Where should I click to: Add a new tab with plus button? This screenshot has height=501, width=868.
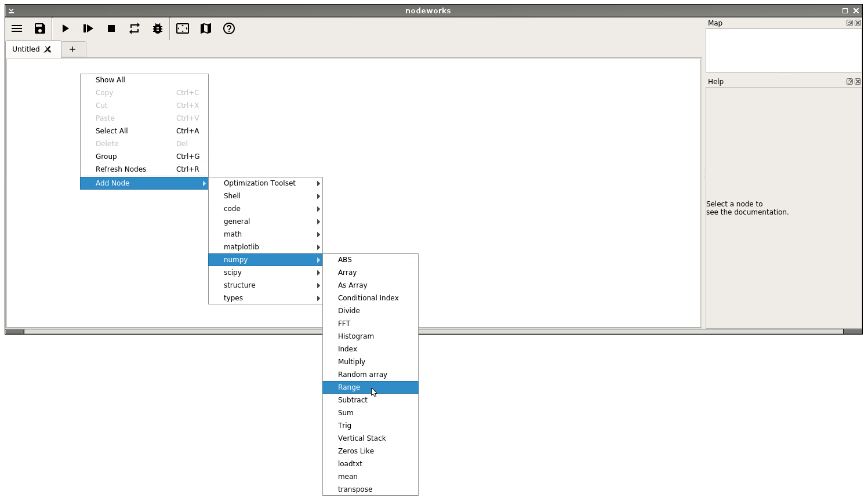[x=72, y=49]
